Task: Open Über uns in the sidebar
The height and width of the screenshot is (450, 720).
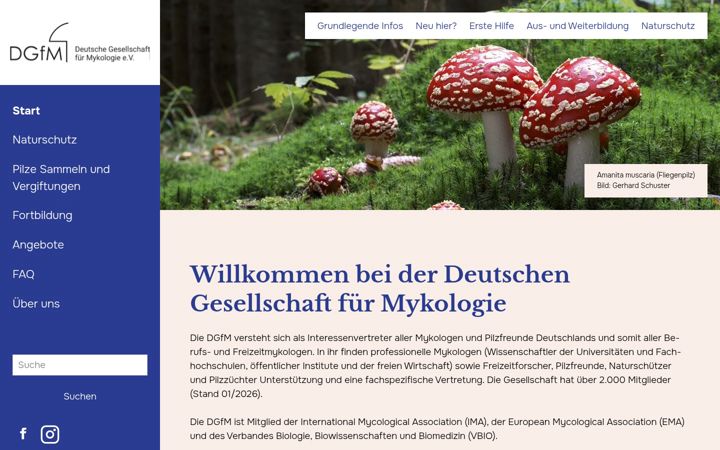Action: [x=36, y=304]
